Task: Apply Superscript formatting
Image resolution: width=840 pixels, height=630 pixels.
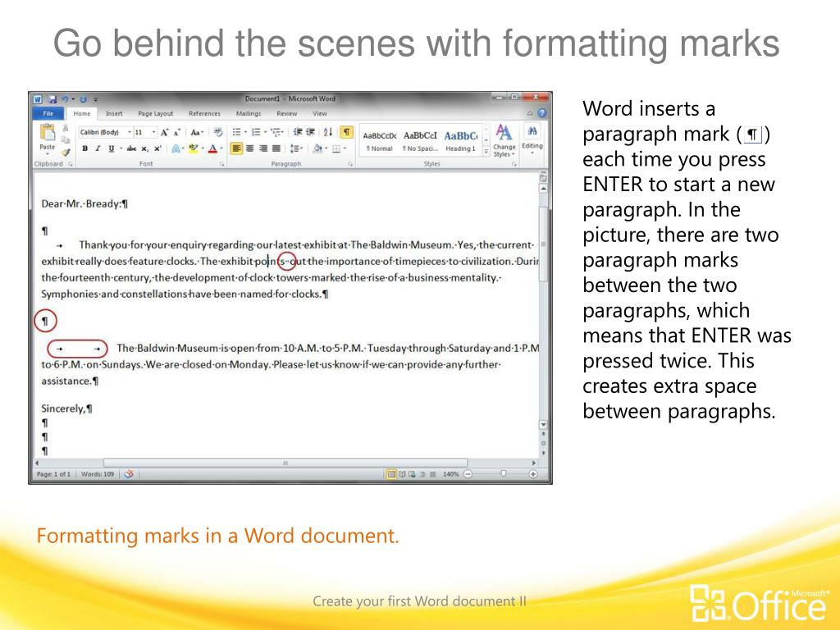Action: [x=157, y=148]
